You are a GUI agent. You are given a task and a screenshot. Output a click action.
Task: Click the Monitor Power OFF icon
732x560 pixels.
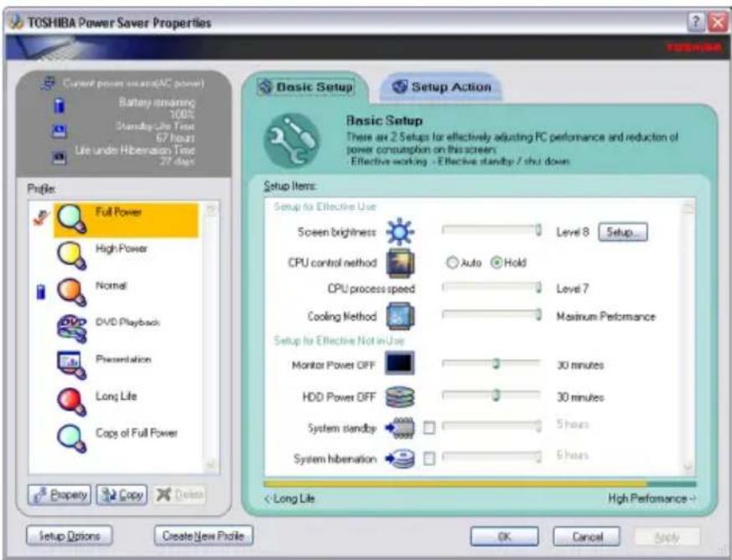click(400, 364)
